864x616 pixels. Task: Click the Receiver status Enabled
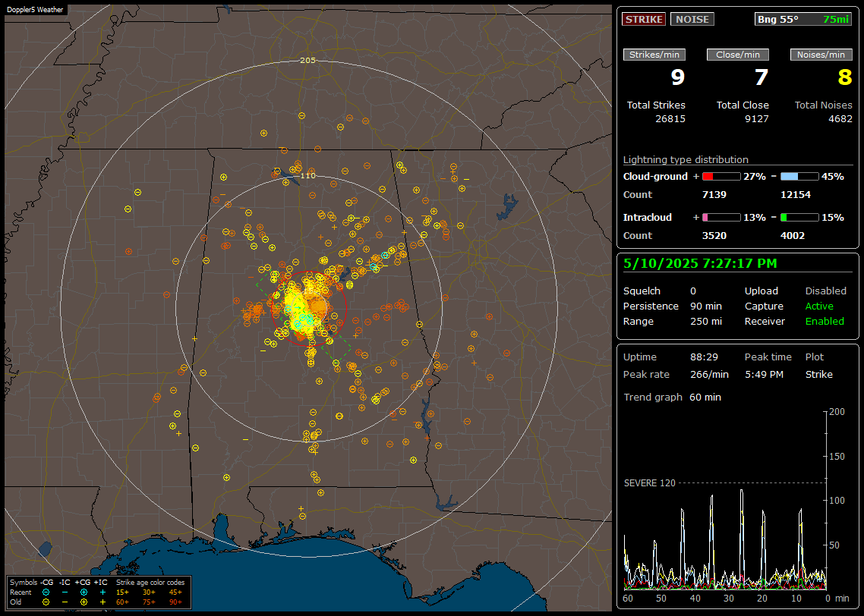(825, 321)
